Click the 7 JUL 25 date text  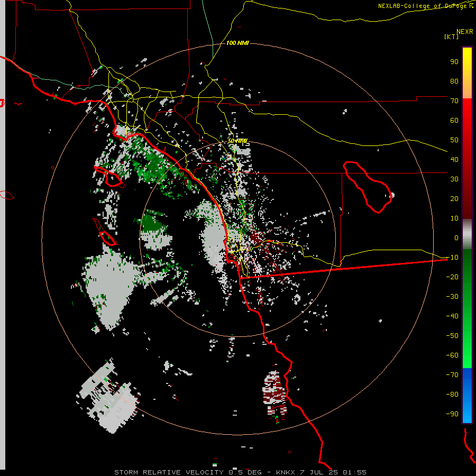click(x=318, y=472)
